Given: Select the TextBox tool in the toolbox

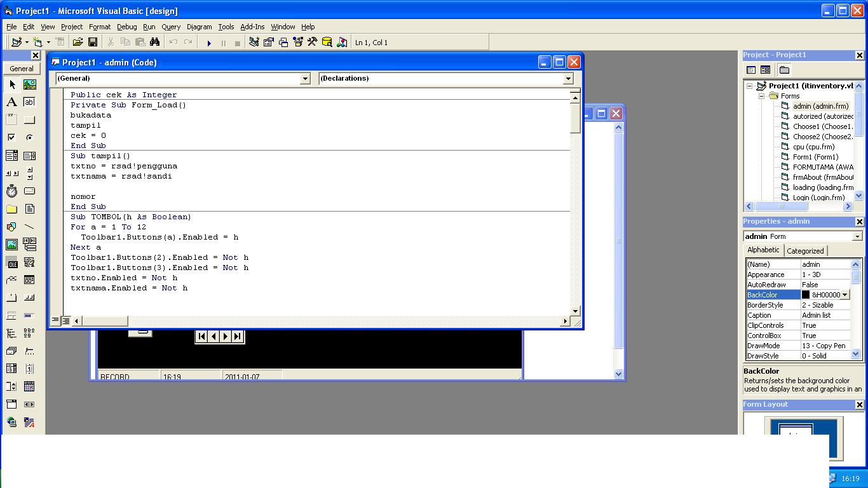Looking at the screenshot, I should click(29, 102).
